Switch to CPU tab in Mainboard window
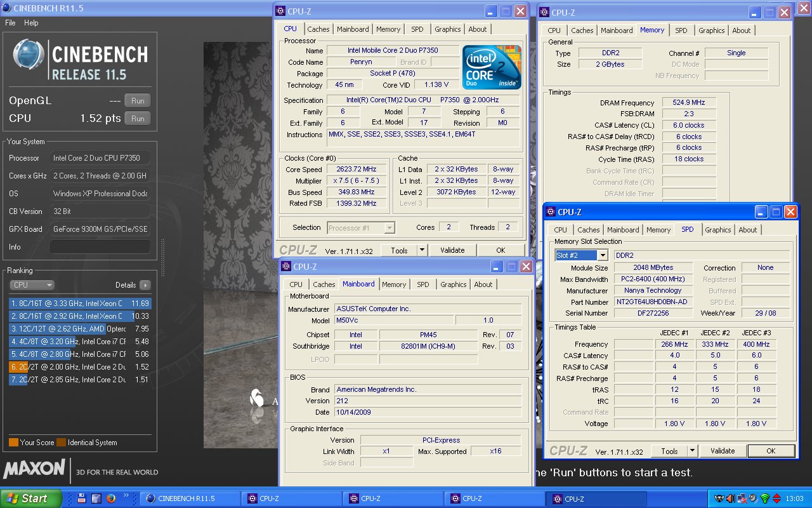 (x=296, y=284)
